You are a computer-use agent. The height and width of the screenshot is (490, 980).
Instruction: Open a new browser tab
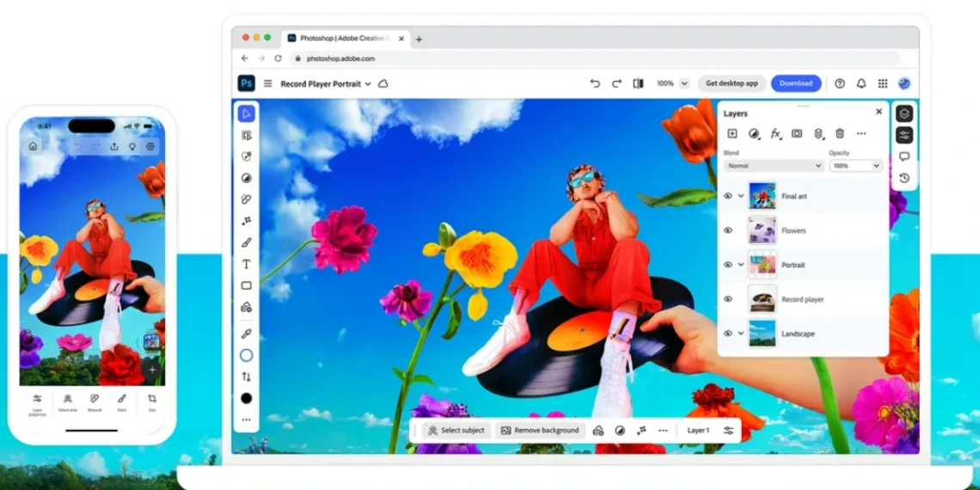pos(419,39)
